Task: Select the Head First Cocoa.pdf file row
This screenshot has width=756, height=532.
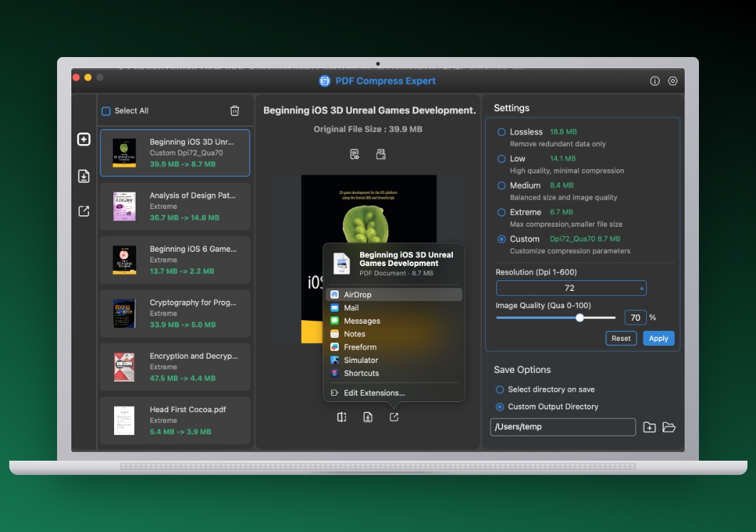Action: 175,420
